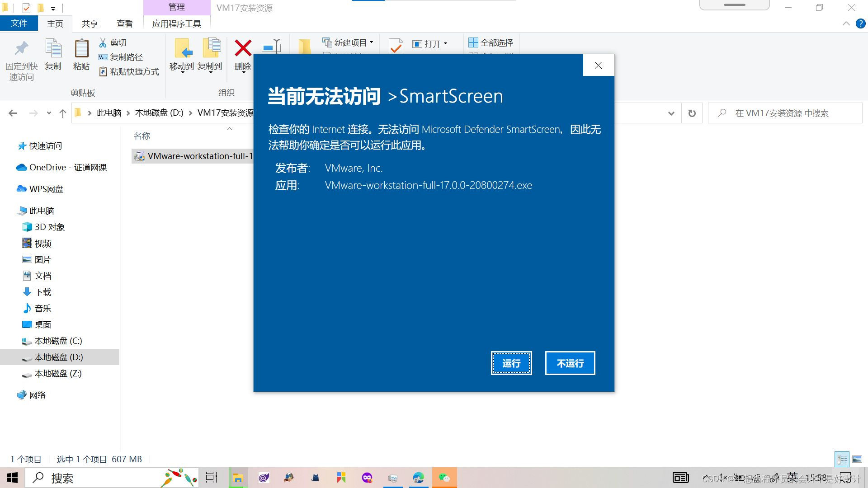Switch to large icons view in status bar
Image resolution: width=868 pixels, height=488 pixels.
point(857,460)
